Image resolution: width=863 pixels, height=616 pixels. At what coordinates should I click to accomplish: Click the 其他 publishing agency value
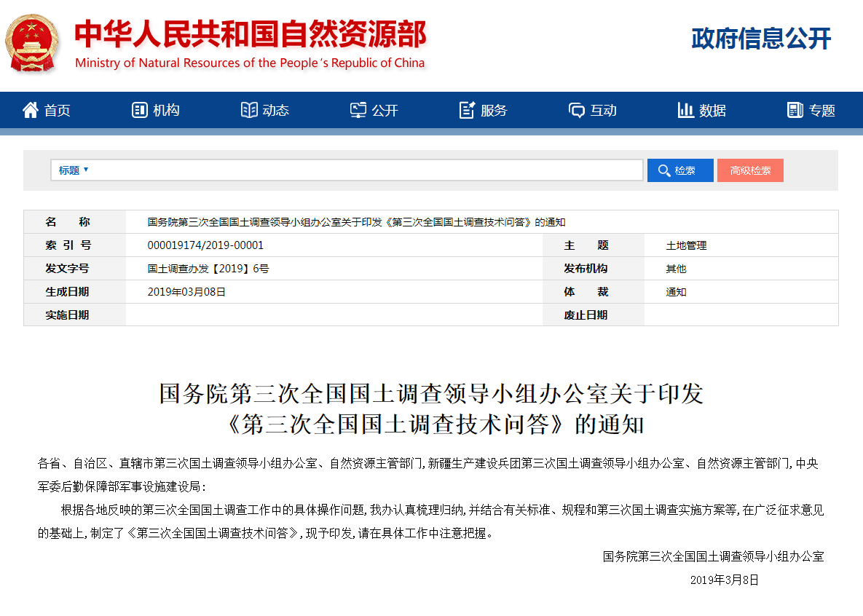tap(676, 269)
